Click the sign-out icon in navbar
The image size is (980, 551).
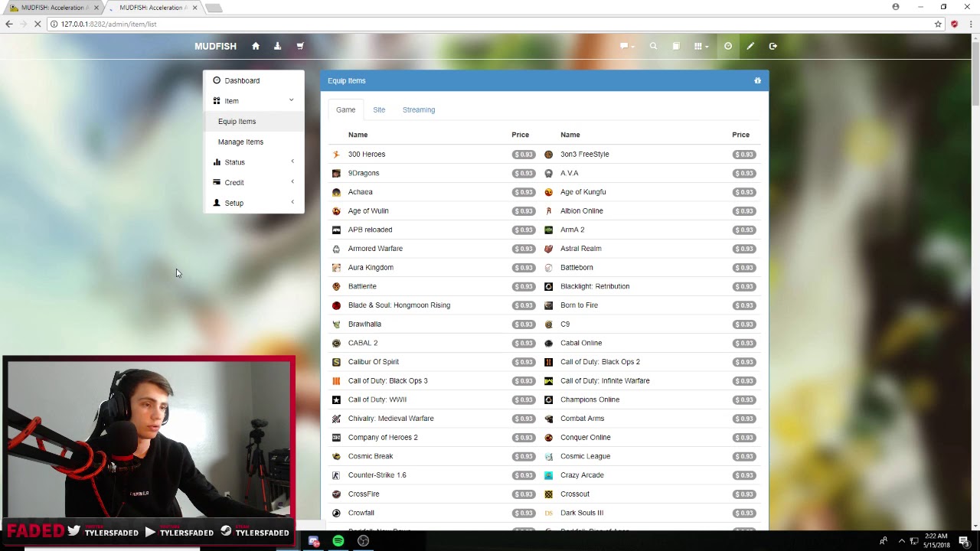[x=773, y=46]
